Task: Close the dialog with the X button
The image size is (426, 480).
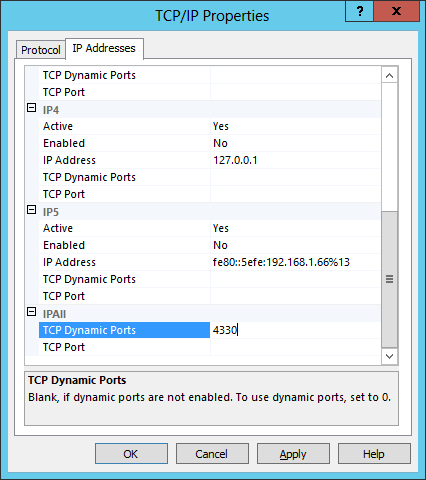Action: tap(396, 11)
